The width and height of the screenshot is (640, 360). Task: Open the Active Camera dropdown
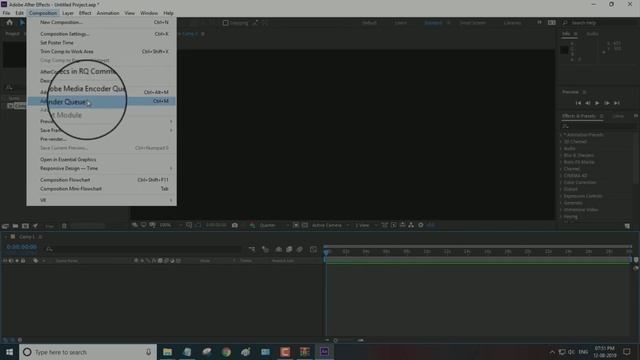click(330, 225)
